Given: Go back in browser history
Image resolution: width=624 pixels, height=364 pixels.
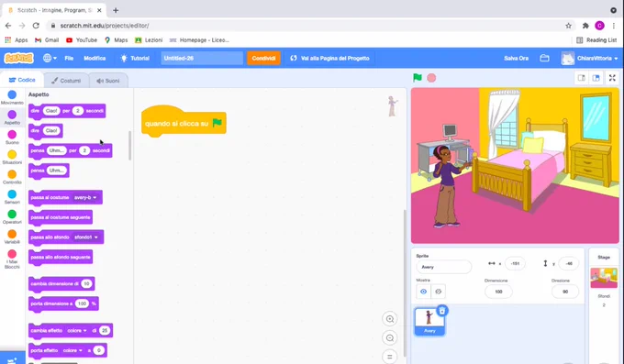Looking at the screenshot, I should (x=8, y=26).
